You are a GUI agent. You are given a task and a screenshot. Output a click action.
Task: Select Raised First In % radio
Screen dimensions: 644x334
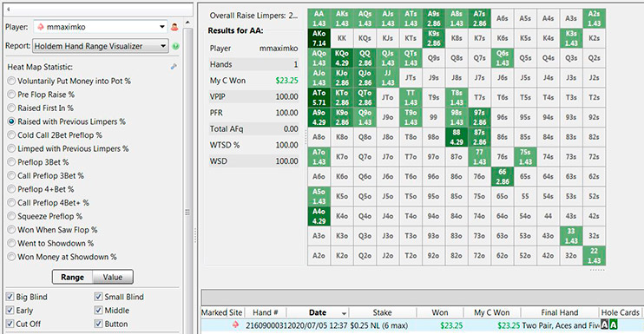pos(11,108)
